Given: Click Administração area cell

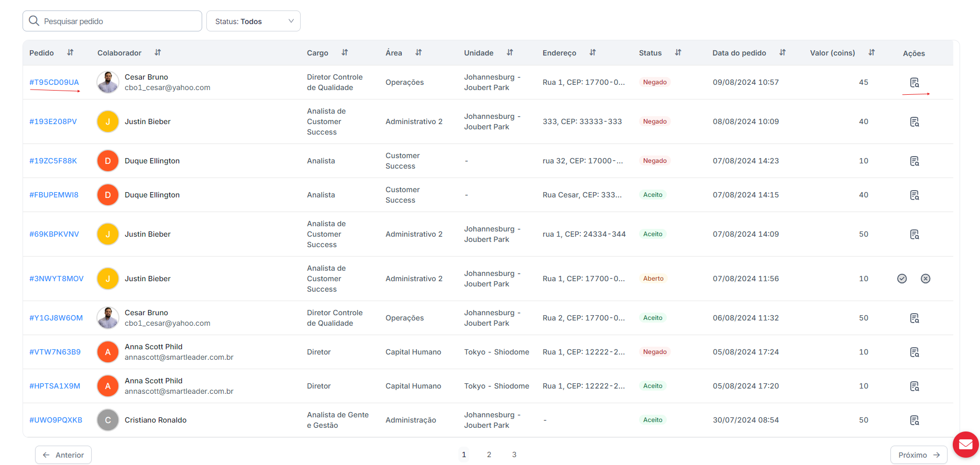Looking at the screenshot, I should pos(411,420).
